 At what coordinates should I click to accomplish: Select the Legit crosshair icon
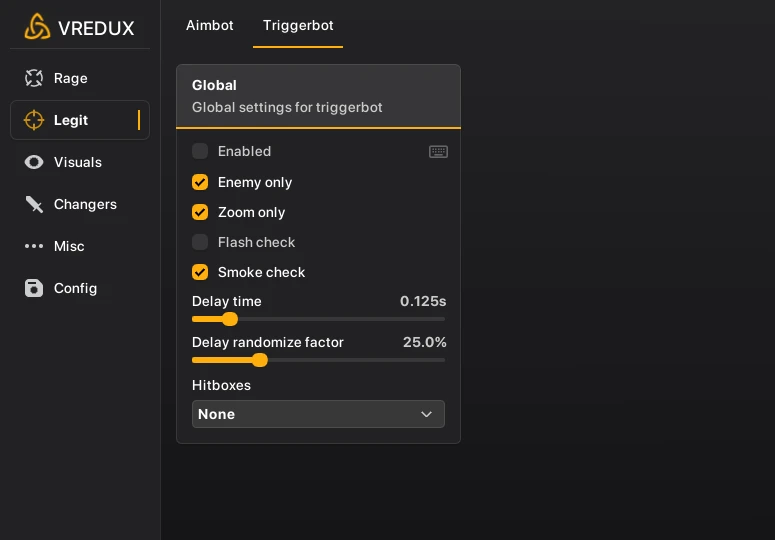pos(34,120)
